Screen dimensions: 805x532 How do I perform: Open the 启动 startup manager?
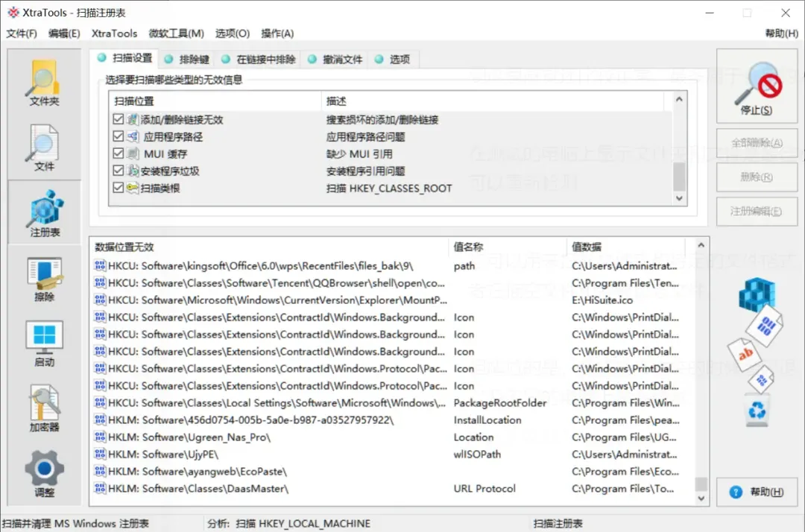click(44, 343)
